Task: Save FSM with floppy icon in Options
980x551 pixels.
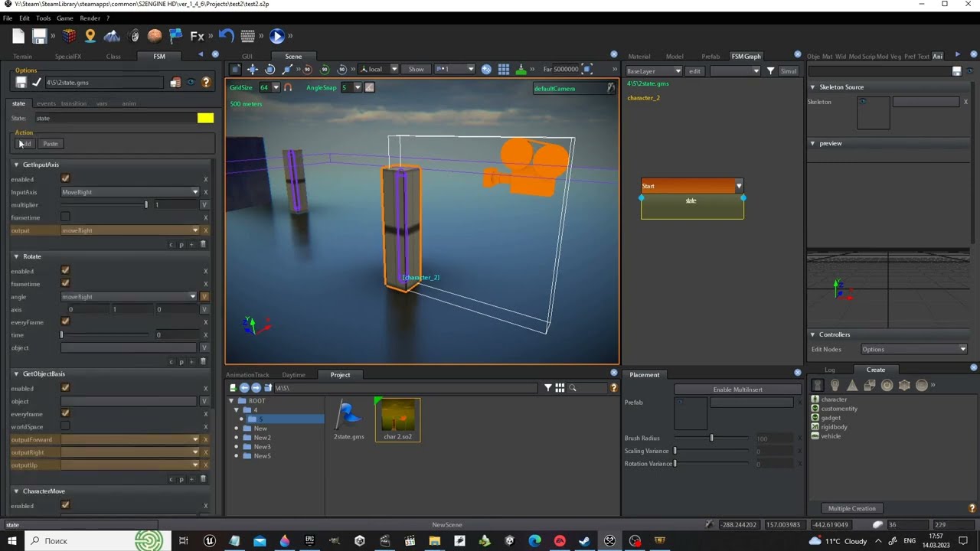Action: point(21,83)
